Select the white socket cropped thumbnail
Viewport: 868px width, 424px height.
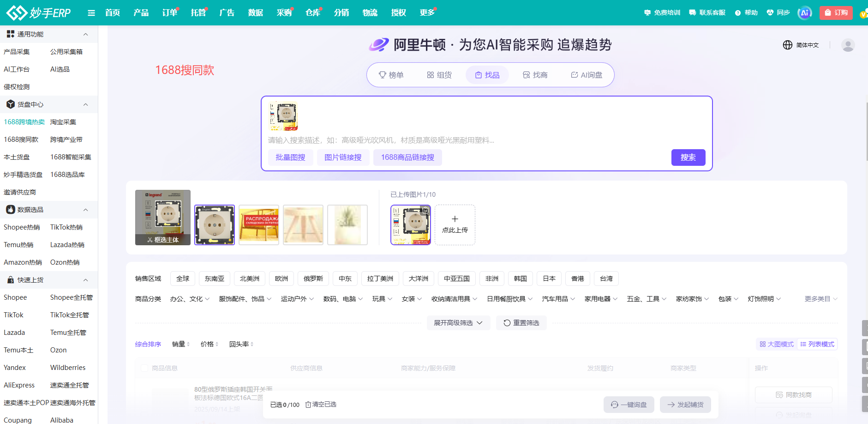pyautogui.click(x=215, y=225)
